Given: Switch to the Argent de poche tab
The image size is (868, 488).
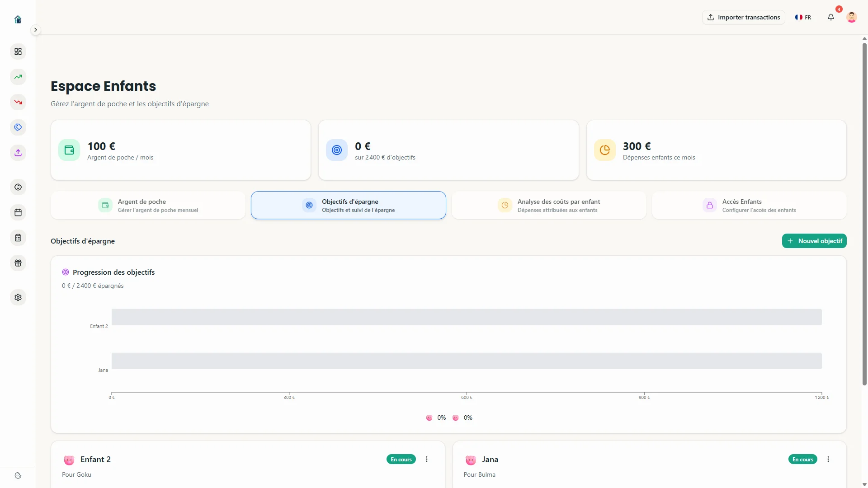Looking at the screenshot, I should click(148, 205).
